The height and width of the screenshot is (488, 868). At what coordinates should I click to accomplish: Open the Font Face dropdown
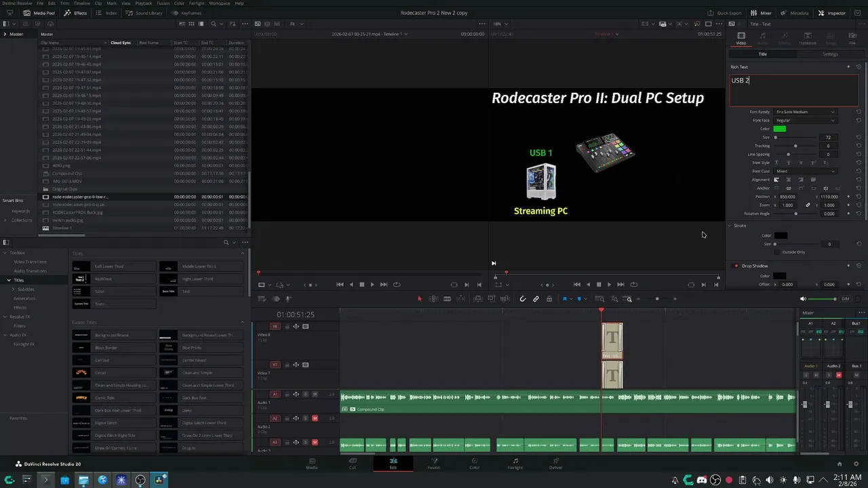(806, 121)
